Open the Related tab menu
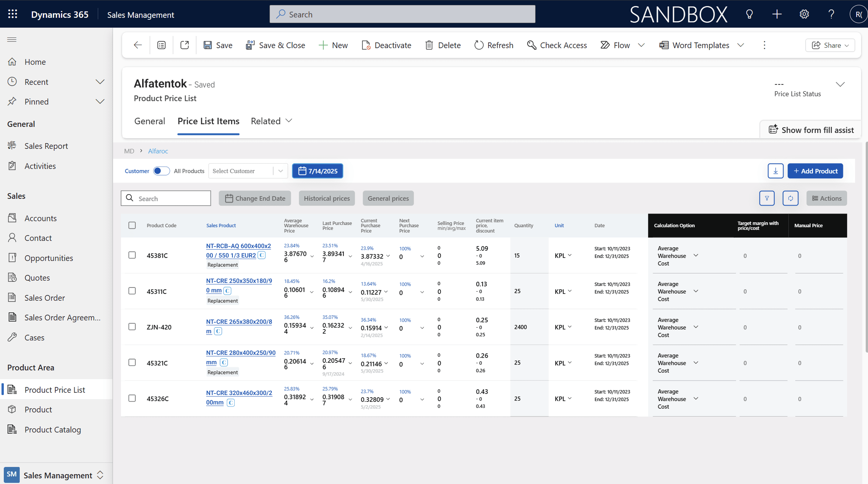The width and height of the screenshot is (868, 484). pyautogui.click(x=271, y=121)
